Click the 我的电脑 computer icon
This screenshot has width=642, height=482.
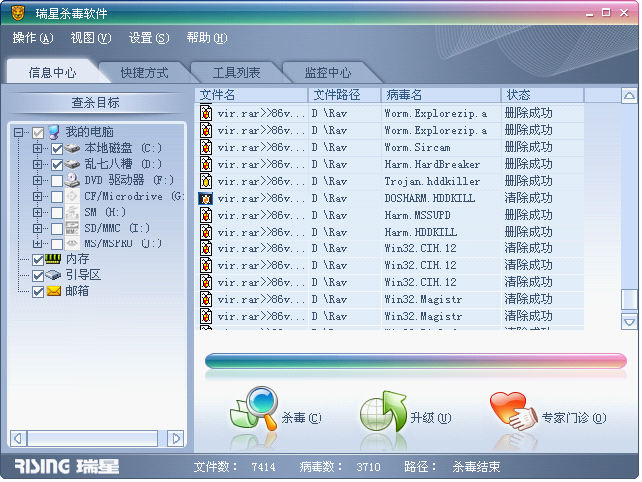coord(54,132)
